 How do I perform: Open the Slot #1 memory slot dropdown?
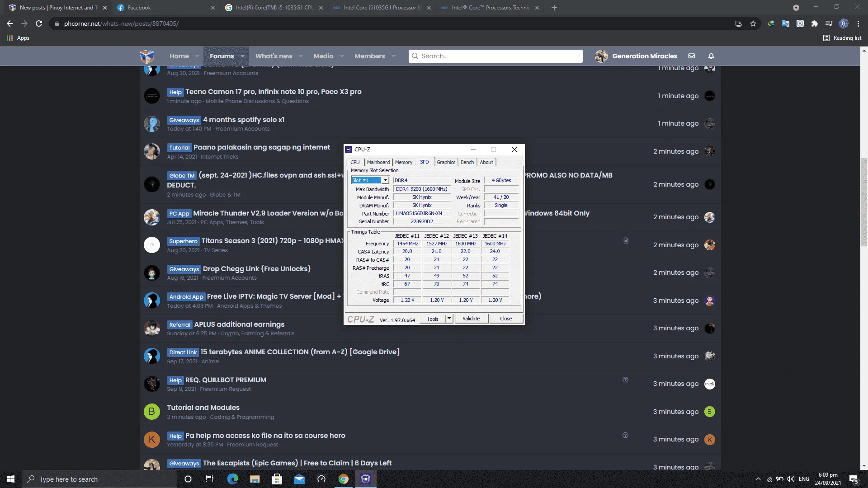coord(385,180)
